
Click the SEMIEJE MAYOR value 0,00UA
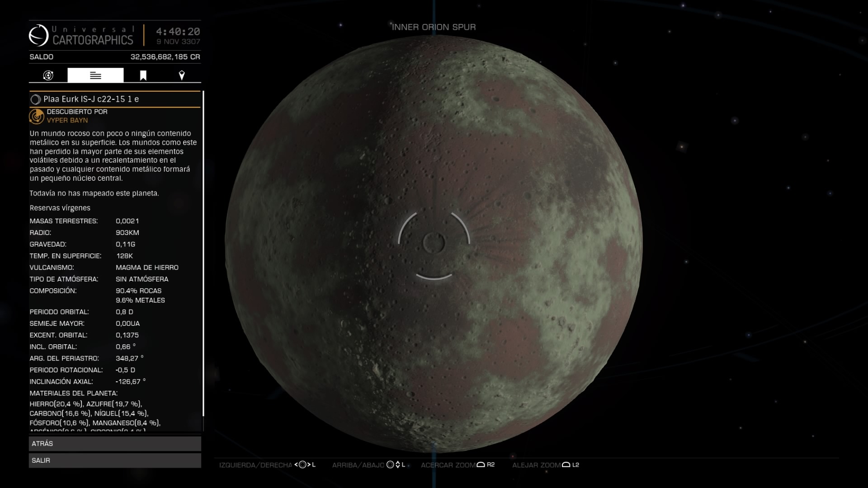pos(128,324)
